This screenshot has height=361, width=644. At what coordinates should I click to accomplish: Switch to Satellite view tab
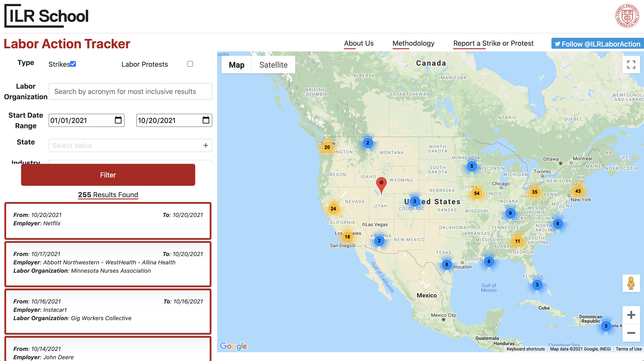pyautogui.click(x=273, y=65)
